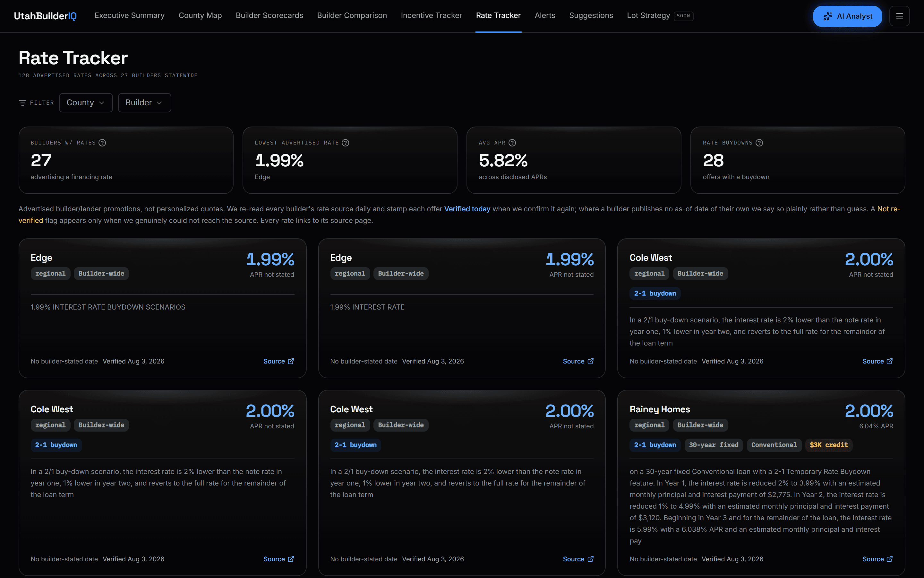The height and width of the screenshot is (578, 924).
Task: Click the Rate Buydowns 28 value
Action: click(x=713, y=161)
